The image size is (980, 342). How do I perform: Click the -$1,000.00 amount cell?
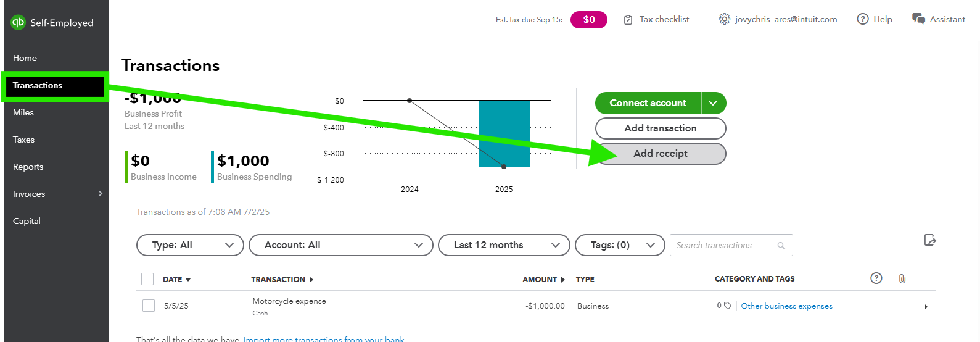point(545,306)
